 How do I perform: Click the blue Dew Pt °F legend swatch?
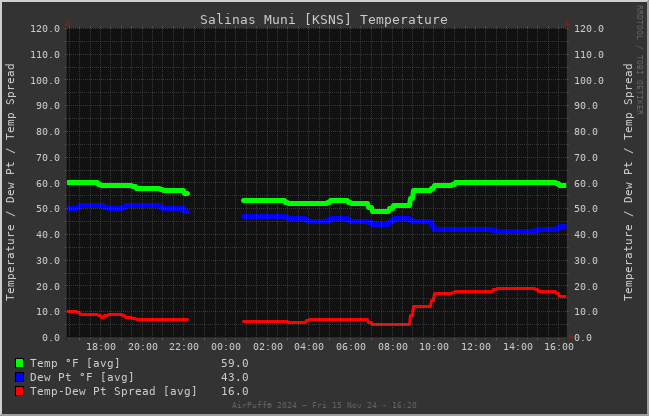pos(19,377)
